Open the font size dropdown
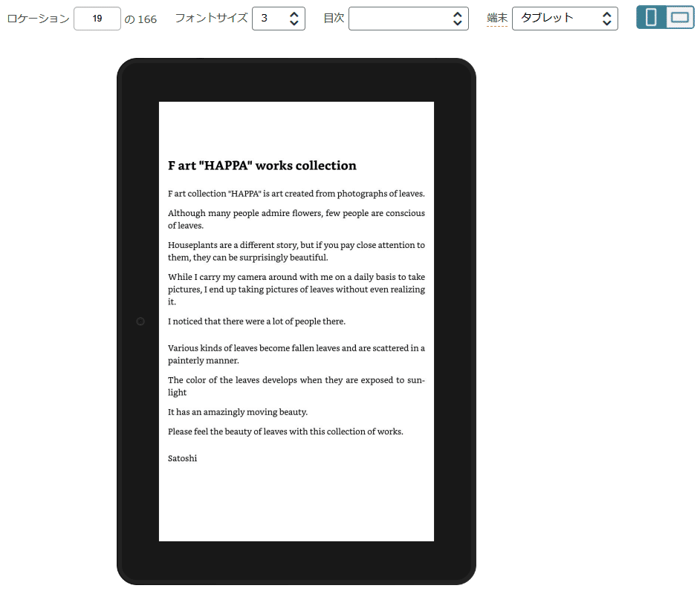Viewport: 700px width, 597px height. click(x=279, y=19)
